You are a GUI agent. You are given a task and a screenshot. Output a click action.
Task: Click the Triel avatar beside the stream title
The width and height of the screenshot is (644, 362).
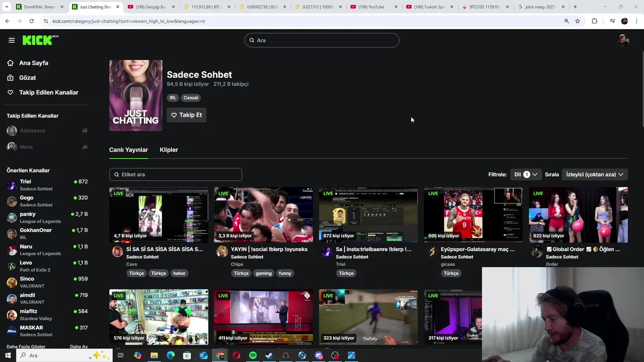coord(327,252)
